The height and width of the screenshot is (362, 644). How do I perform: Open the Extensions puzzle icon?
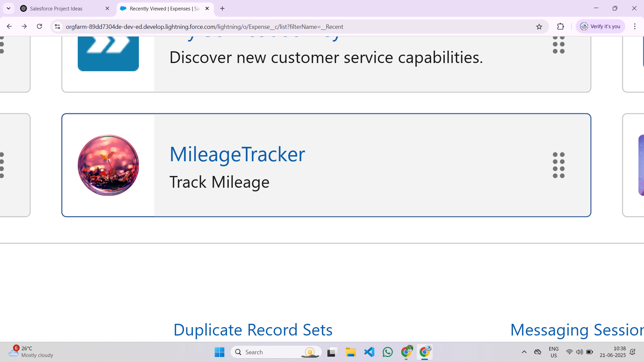[560, 26]
